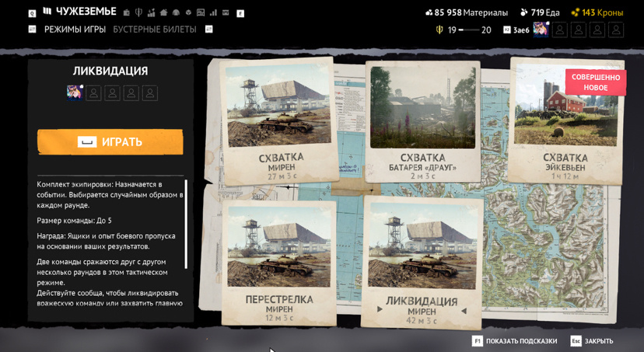Click the 42 м 3 с timer on ЛИКВИДАЦИЯ card
The image size is (644, 352).
pyautogui.click(x=422, y=320)
